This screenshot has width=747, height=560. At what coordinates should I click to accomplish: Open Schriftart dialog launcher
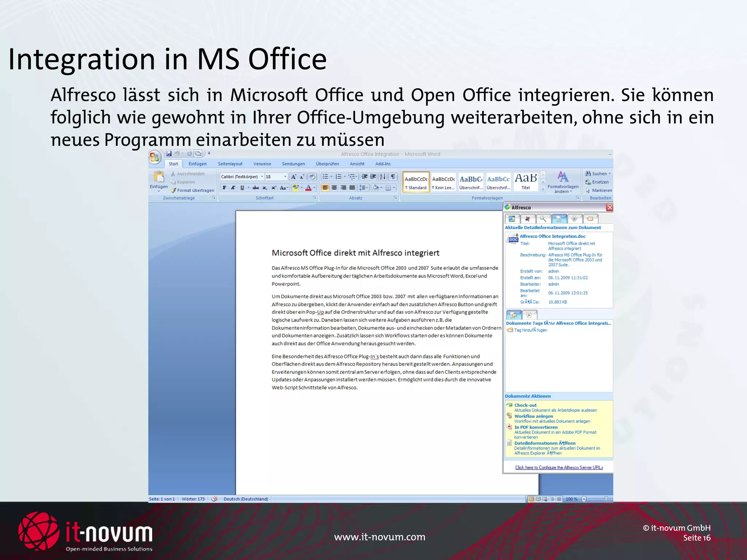pyautogui.click(x=314, y=198)
